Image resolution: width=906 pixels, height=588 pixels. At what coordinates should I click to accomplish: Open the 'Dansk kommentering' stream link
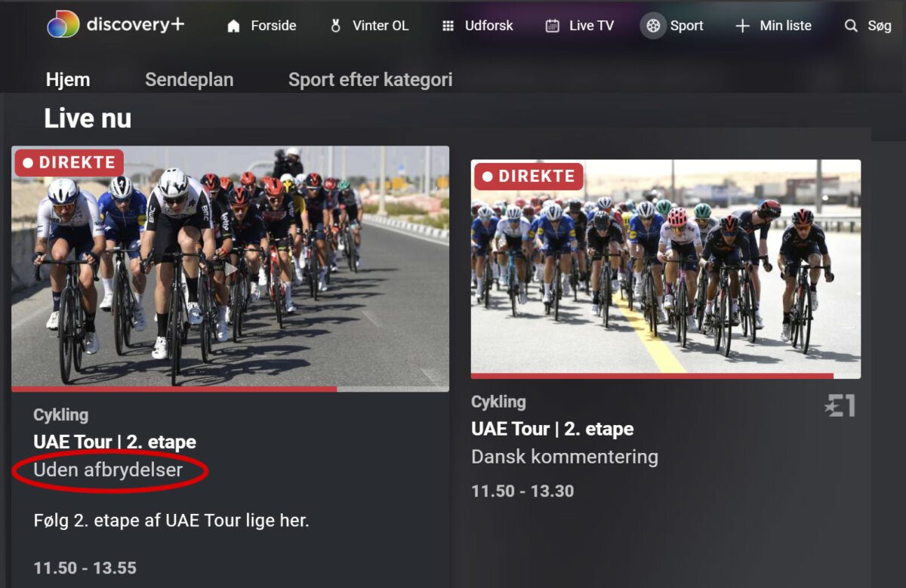coord(565,457)
